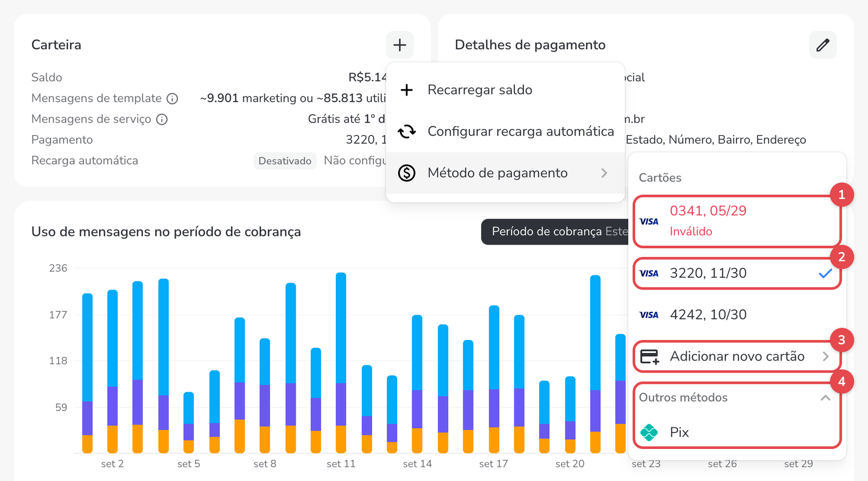Image resolution: width=868 pixels, height=481 pixels.
Task: Click the set 2 bar in the chart
Action: (112, 371)
